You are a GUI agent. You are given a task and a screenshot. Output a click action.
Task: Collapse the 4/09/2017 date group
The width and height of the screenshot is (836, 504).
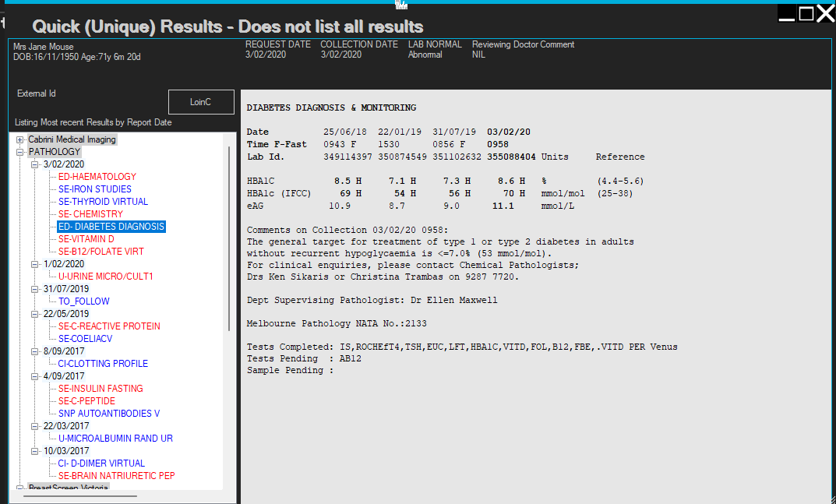[x=34, y=376]
